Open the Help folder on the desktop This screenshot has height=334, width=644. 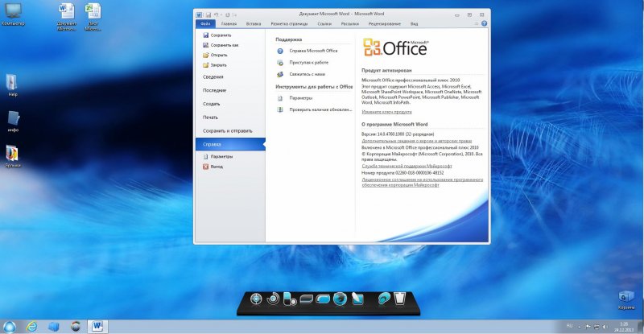click(12, 85)
